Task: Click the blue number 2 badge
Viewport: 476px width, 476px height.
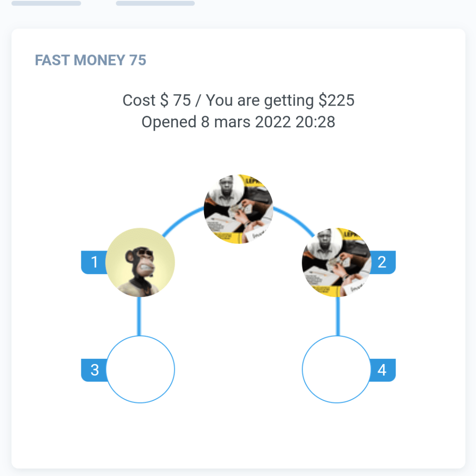Action: coord(383,262)
